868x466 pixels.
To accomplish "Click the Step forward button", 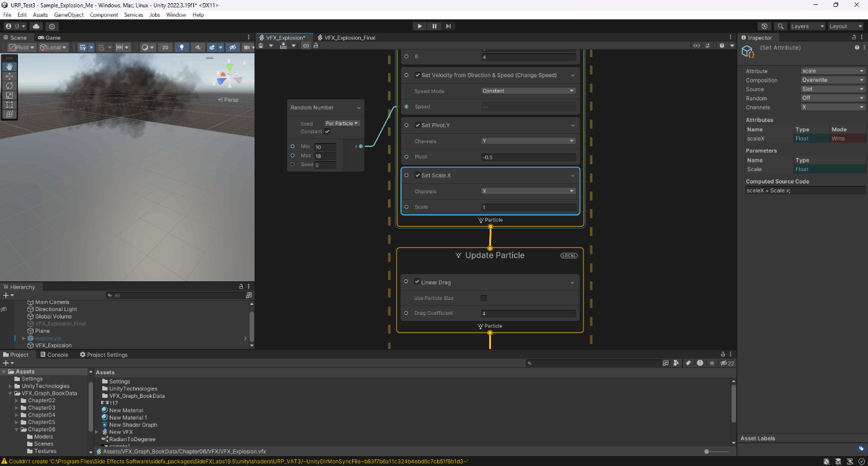I will [x=448, y=26].
